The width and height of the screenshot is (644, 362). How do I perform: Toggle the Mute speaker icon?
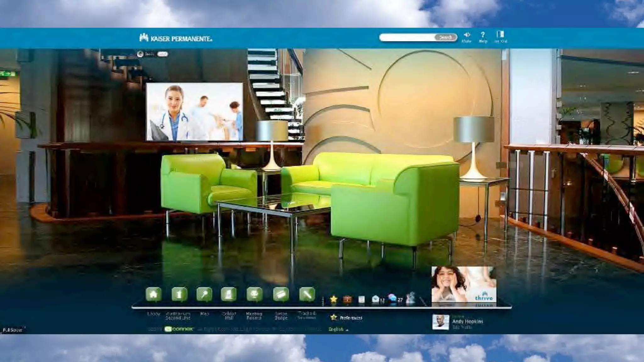click(x=467, y=35)
